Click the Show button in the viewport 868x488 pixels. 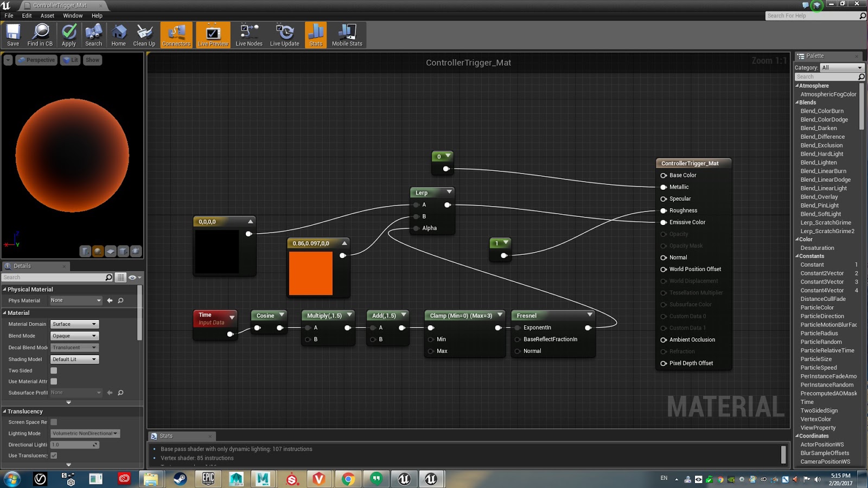pos(92,60)
